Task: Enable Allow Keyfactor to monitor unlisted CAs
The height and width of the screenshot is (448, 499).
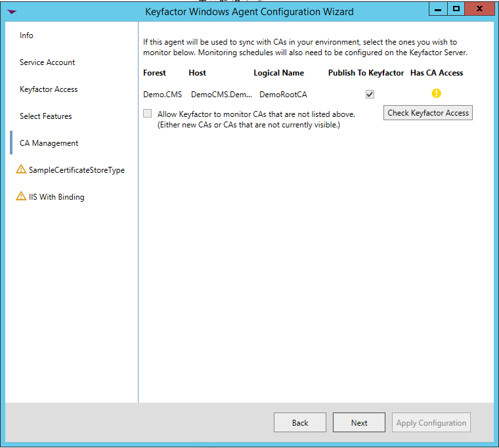Action: pyautogui.click(x=147, y=114)
